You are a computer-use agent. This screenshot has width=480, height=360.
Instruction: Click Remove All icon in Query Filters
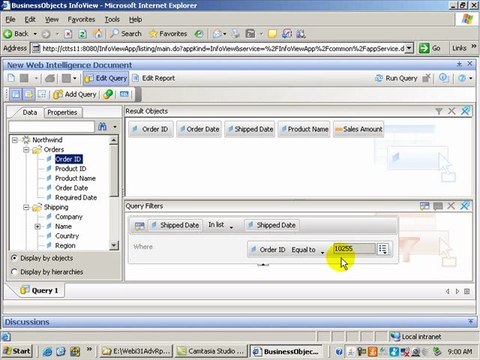coord(465,206)
